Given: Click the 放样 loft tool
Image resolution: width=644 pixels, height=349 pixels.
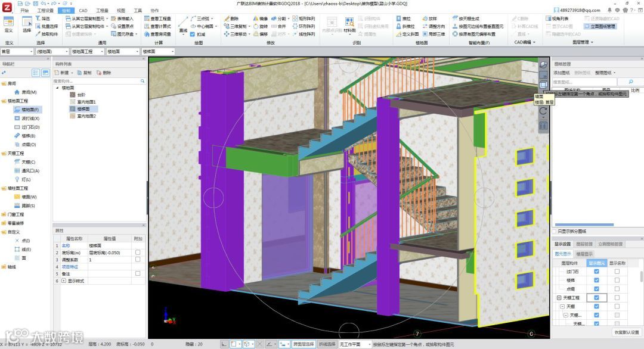Looking at the screenshot, I should coord(429,18).
